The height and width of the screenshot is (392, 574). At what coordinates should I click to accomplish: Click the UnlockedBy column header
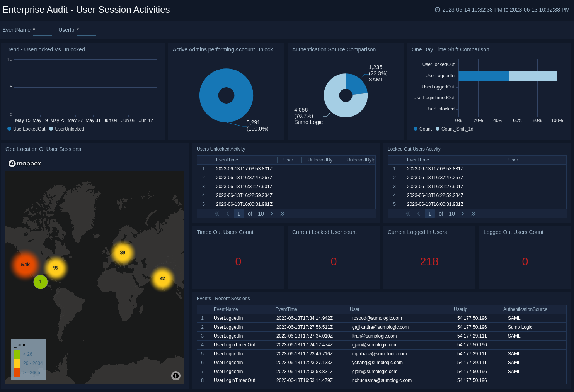point(320,160)
